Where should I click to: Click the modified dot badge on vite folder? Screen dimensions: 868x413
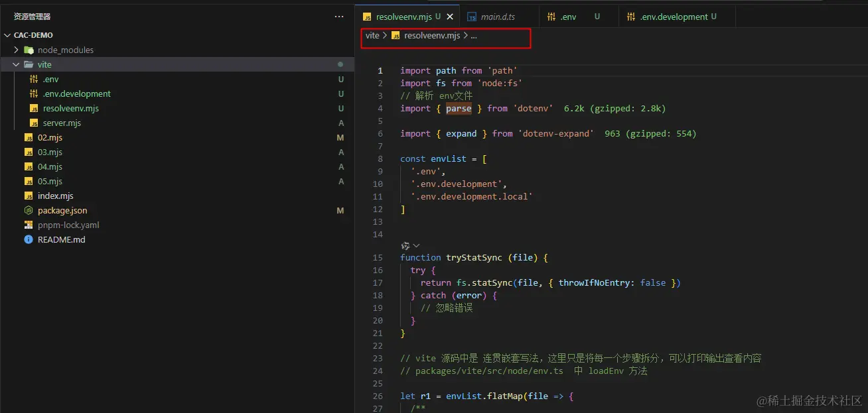coord(340,64)
